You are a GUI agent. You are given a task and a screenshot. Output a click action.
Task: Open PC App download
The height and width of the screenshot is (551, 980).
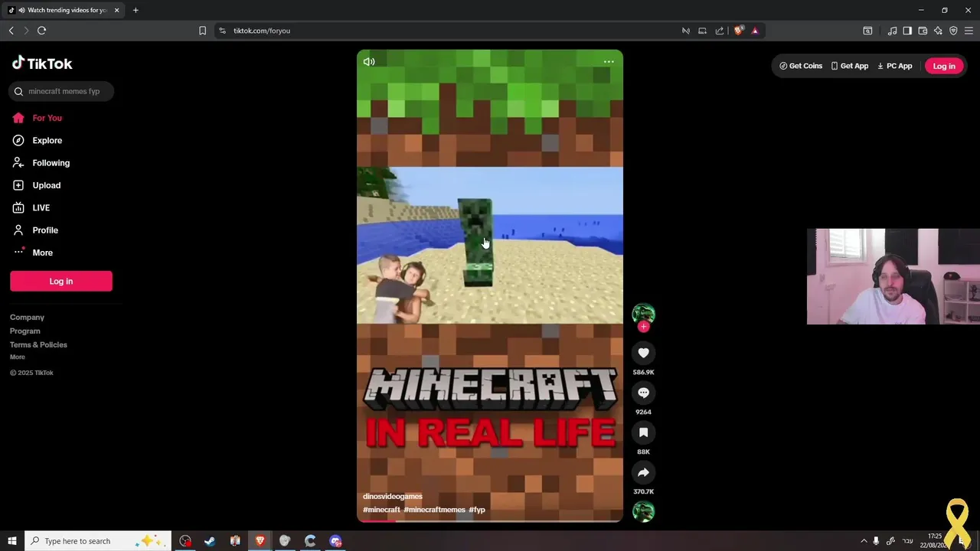tap(895, 66)
